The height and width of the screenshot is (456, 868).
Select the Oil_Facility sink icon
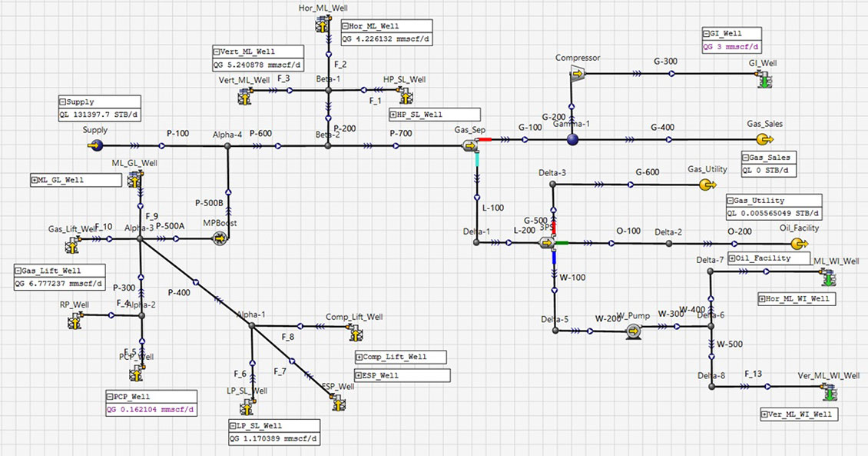[800, 243]
